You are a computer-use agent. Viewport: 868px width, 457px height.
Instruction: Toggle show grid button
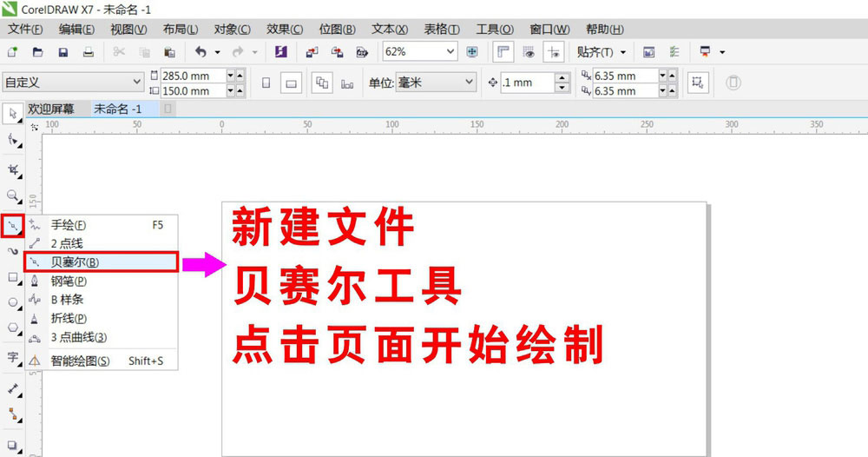point(529,52)
